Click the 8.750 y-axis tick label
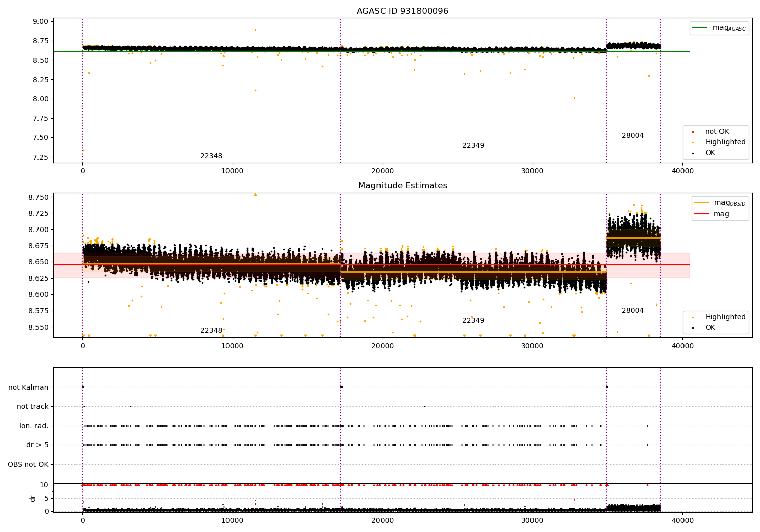This screenshot has width=760, height=532. point(38,197)
